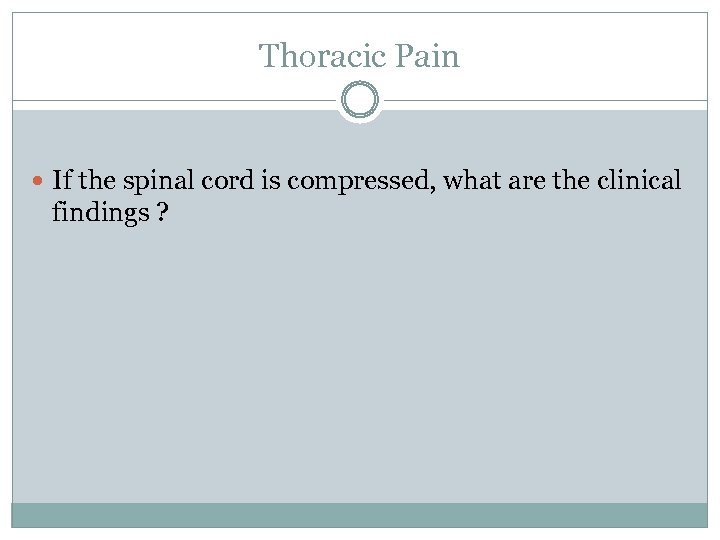This screenshot has width=720, height=540.
Task: Click the dark teal footer bar
Action: point(359,514)
